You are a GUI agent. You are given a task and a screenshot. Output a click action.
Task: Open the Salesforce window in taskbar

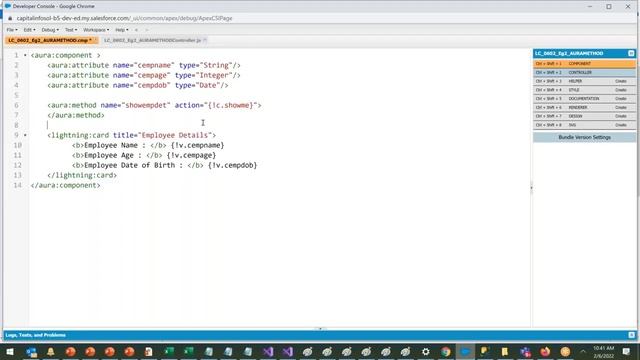(x=465, y=352)
